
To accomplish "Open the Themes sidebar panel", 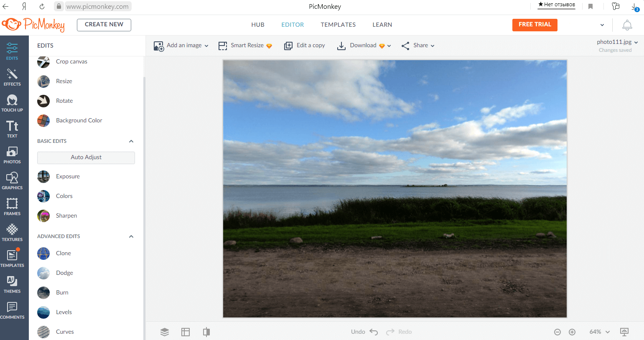I will pyautogui.click(x=12, y=284).
